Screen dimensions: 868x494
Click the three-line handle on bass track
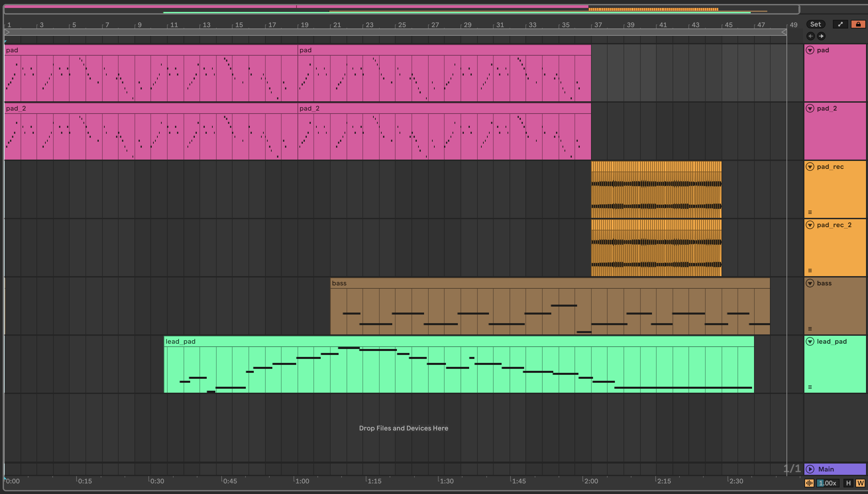click(810, 329)
